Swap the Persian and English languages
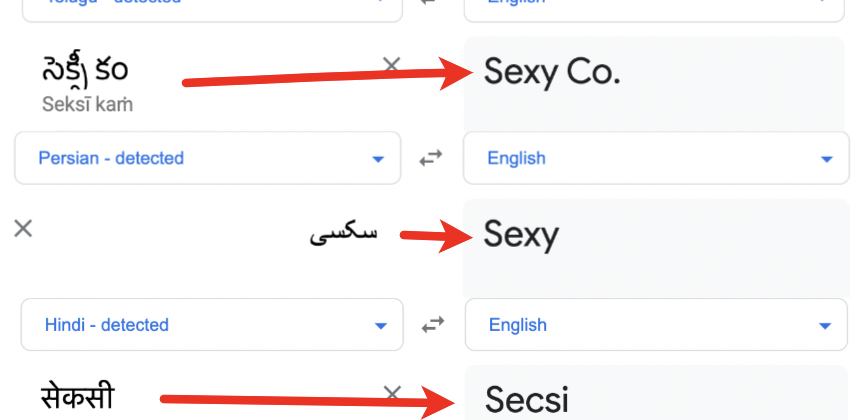Screen dimensions: 858x420 [x=431, y=158]
